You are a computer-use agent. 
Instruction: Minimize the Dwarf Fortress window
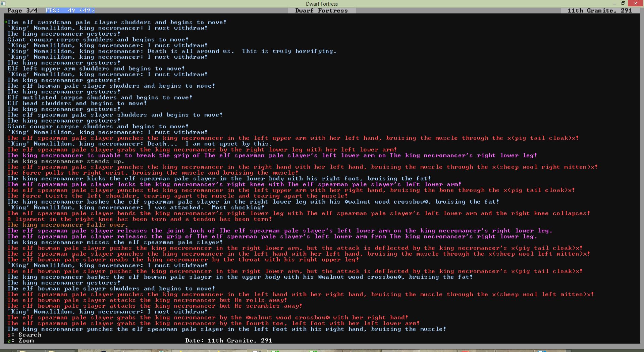coord(615,3)
